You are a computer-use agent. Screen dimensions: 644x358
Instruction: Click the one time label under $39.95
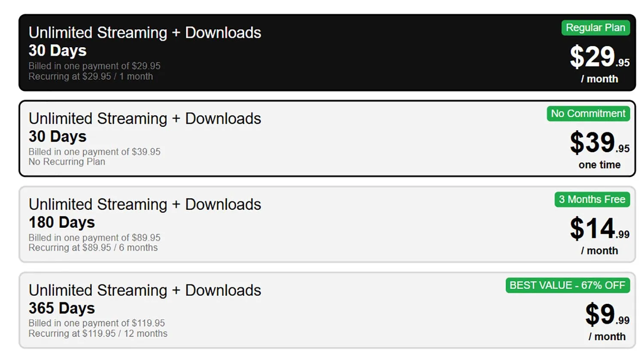599,165
